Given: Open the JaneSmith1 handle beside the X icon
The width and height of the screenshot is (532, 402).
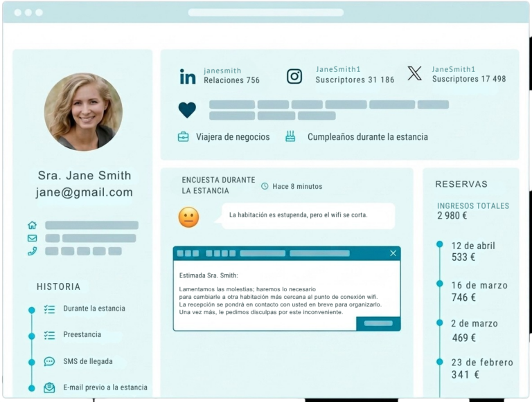Looking at the screenshot, I should [453, 69].
